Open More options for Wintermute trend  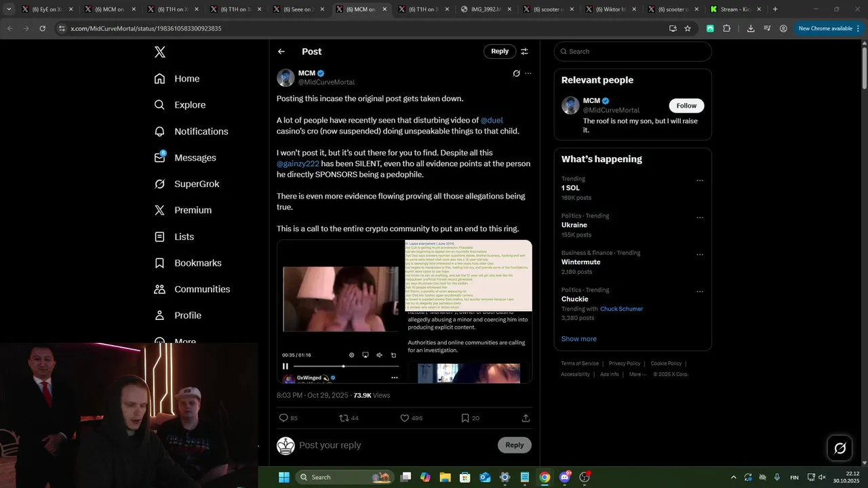[700, 255]
